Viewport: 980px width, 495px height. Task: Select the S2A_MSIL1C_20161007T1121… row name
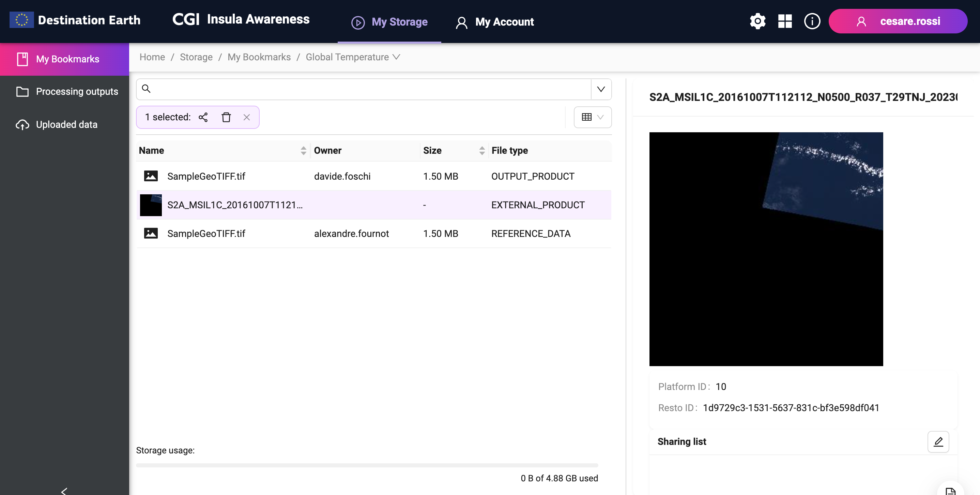(x=235, y=205)
